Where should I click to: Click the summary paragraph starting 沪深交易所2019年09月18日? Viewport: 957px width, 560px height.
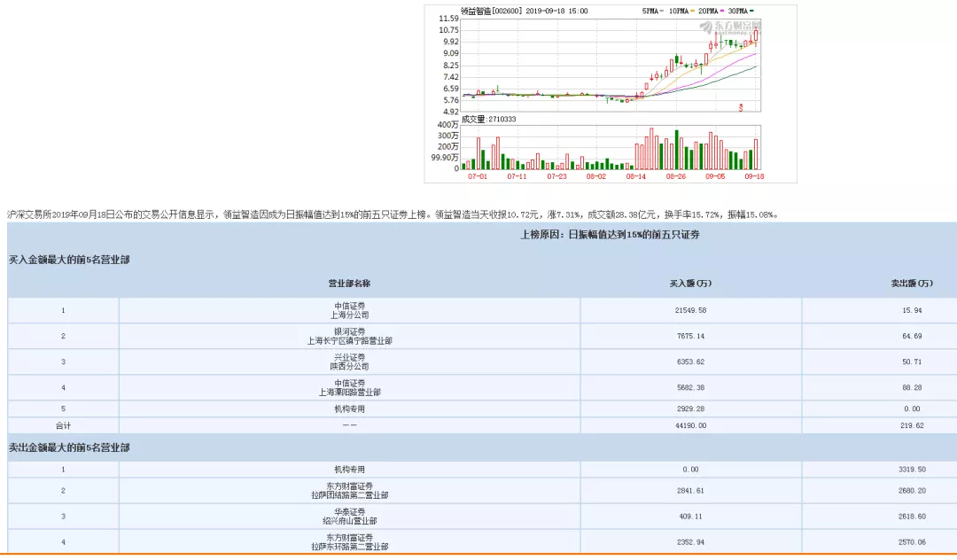click(393, 214)
